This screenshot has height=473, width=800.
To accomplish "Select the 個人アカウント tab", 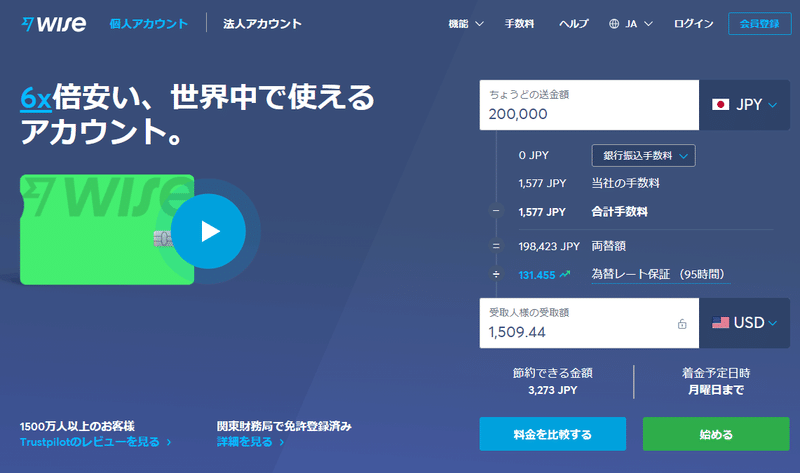I will click(148, 23).
